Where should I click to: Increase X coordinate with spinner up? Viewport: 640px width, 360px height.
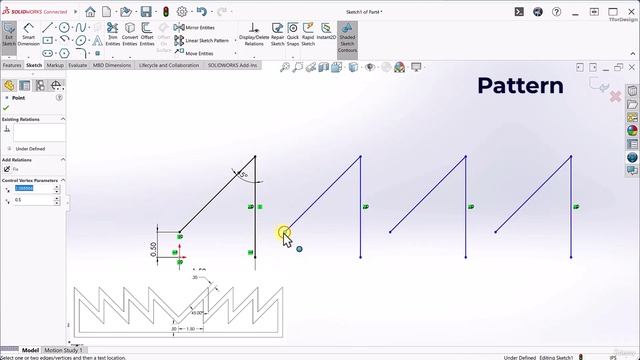(x=57, y=187)
